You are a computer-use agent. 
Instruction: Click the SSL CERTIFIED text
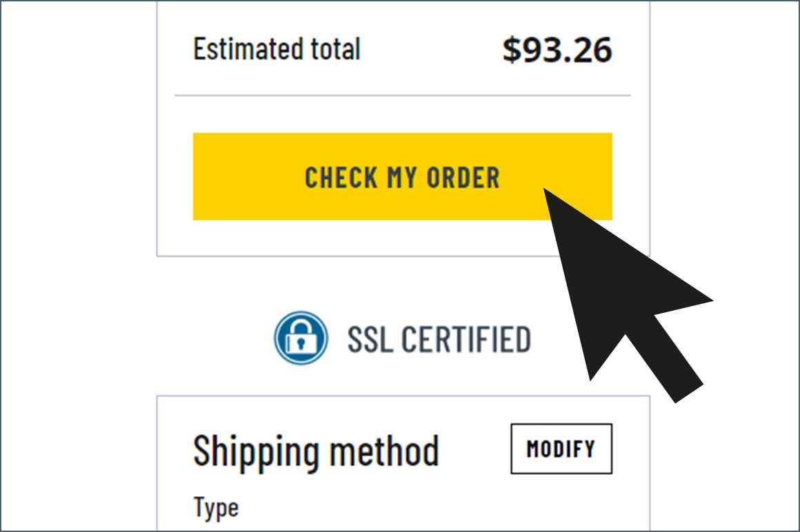439,339
